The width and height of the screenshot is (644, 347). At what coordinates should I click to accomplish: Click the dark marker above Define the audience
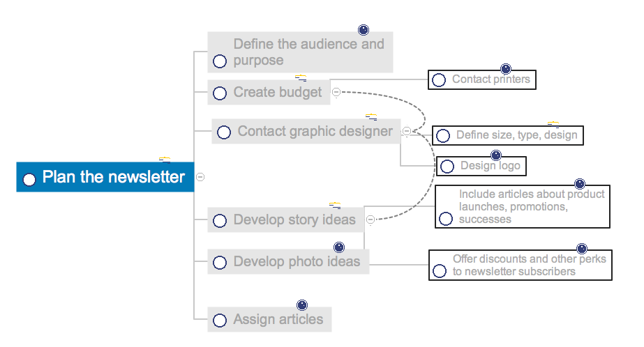[x=363, y=30]
